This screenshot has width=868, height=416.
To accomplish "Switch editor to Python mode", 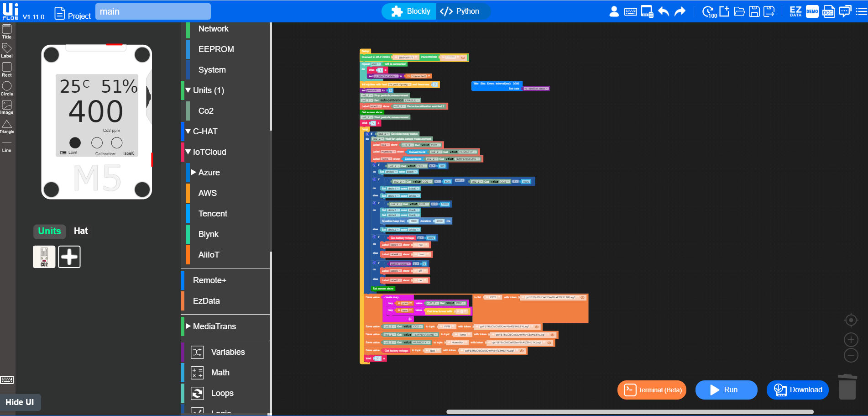I will pyautogui.click(x=460, y=11).
